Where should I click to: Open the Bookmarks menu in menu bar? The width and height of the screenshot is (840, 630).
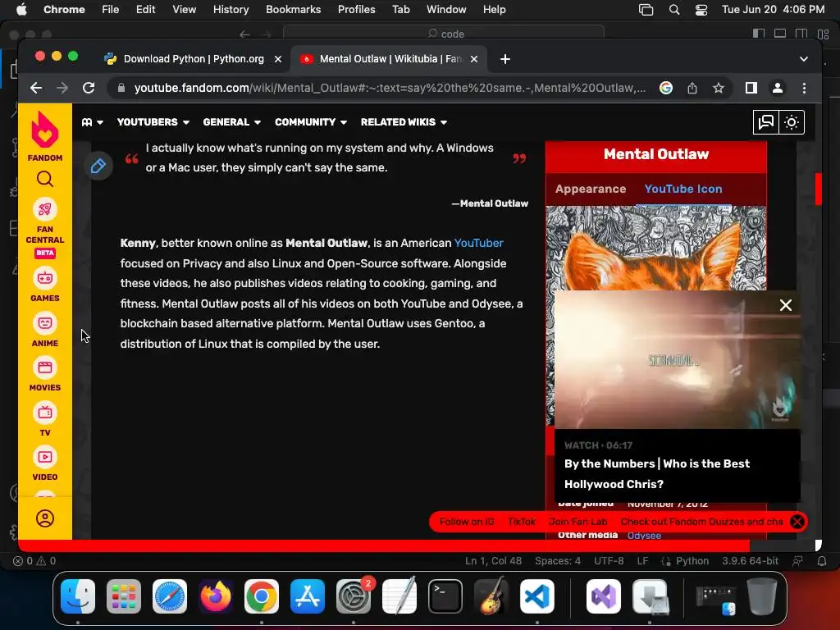click(293, 9)
